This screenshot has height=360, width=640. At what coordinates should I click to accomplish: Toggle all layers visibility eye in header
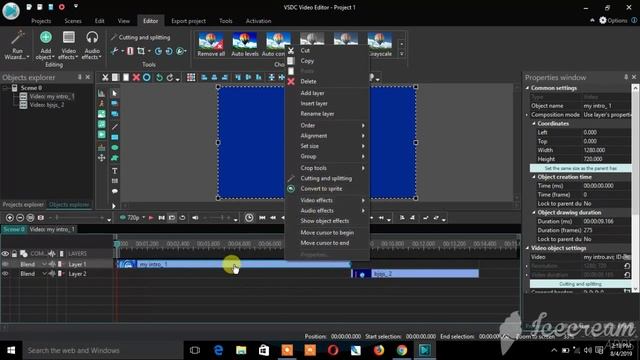[5, 254]
